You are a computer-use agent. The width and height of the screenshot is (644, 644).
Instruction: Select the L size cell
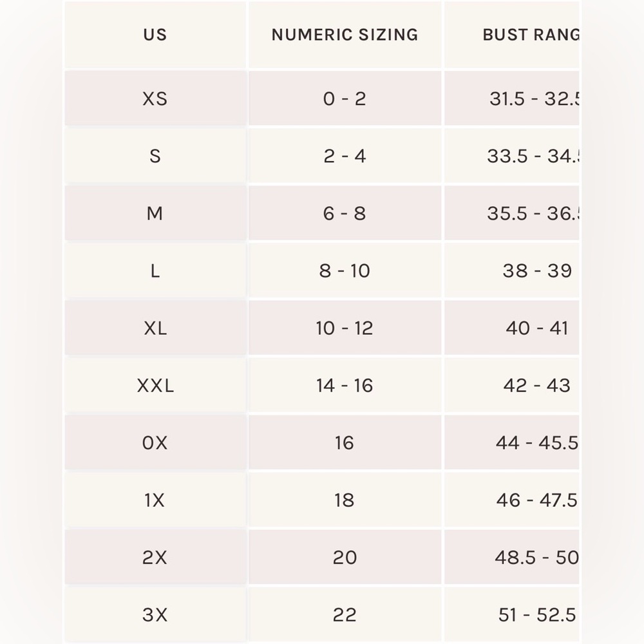(x=155, y=270)
